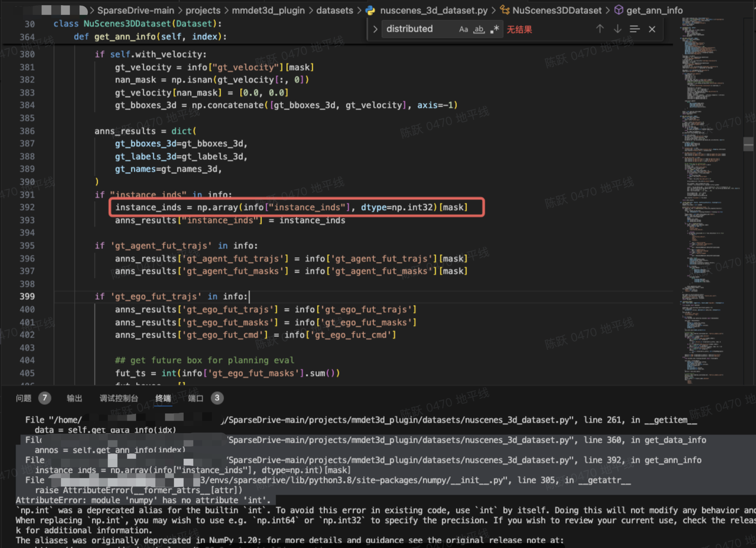The height and width of the screenshot is (548, 756).
Task: Click line number 392 in gutter
Action: (x=27, y=207)
